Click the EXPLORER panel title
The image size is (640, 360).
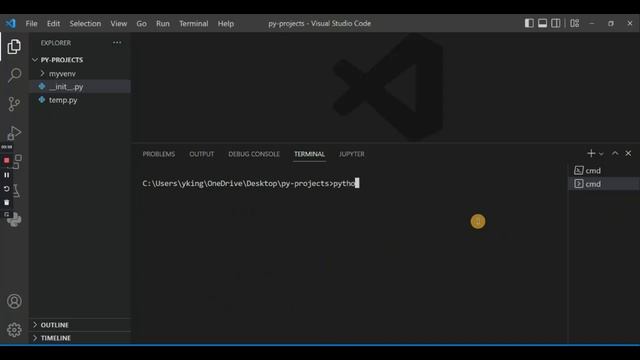pyautogui.click(x=56, y=43)
